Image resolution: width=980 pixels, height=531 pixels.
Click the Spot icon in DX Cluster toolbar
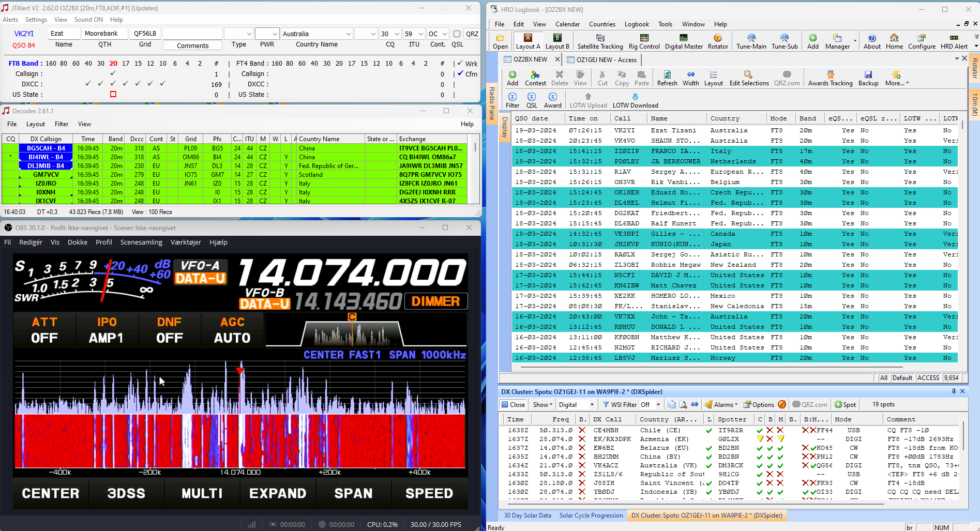(x=845, y=404)
